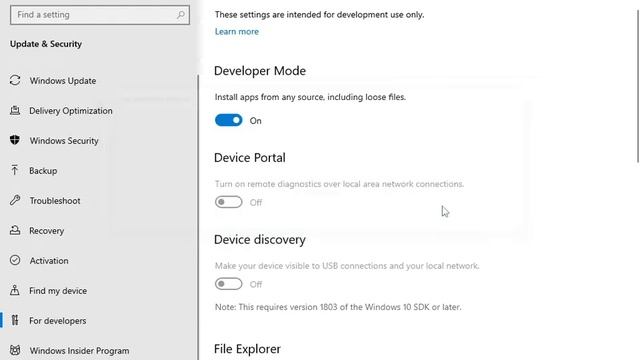Click the Find my device icon
This screenshot has height=360, width=640.
(x=15, y=290)
